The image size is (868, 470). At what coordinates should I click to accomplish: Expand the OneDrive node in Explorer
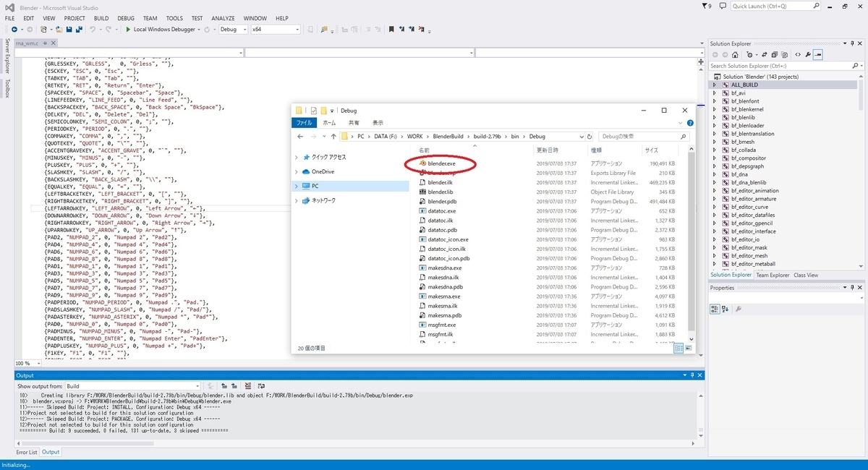[297, 171]
